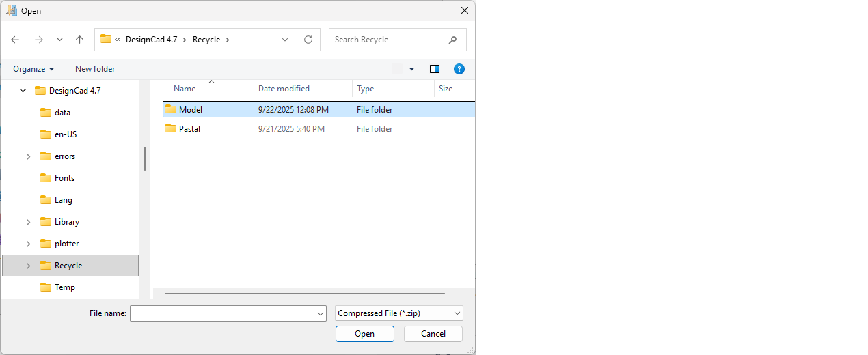Image resolution: width=868 pixels, height=355 pixels.
Task: Select the Pastal folder
Action: (189, 129)
